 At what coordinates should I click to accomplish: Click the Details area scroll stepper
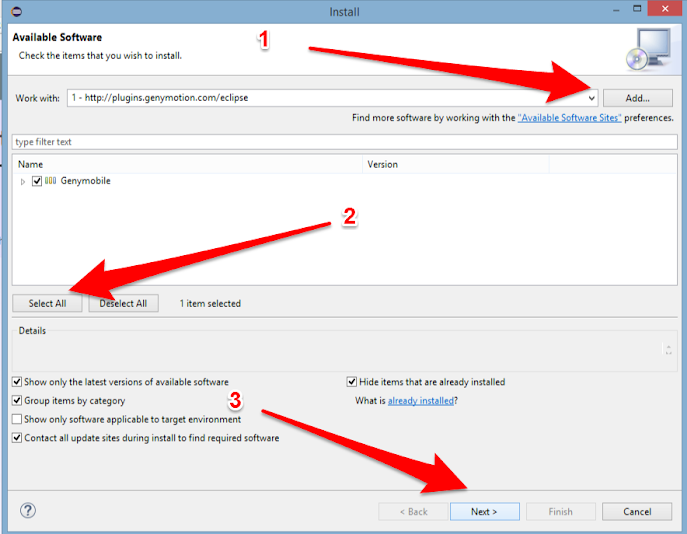669,350
